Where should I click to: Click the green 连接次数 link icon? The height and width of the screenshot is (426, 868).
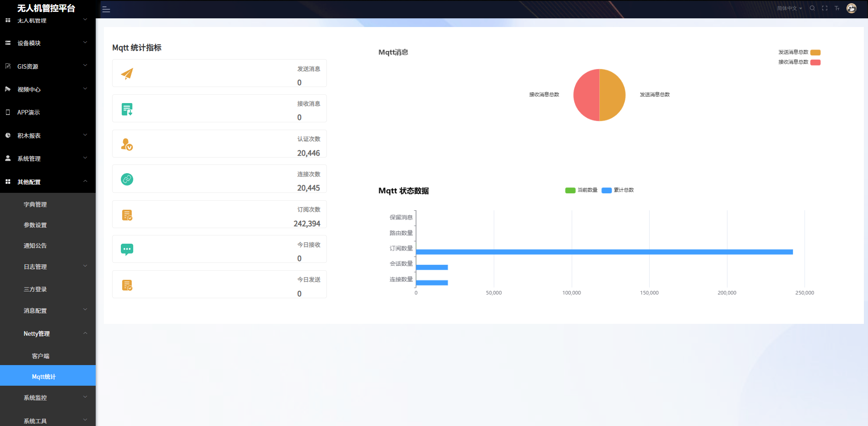[x=127, y=179]
